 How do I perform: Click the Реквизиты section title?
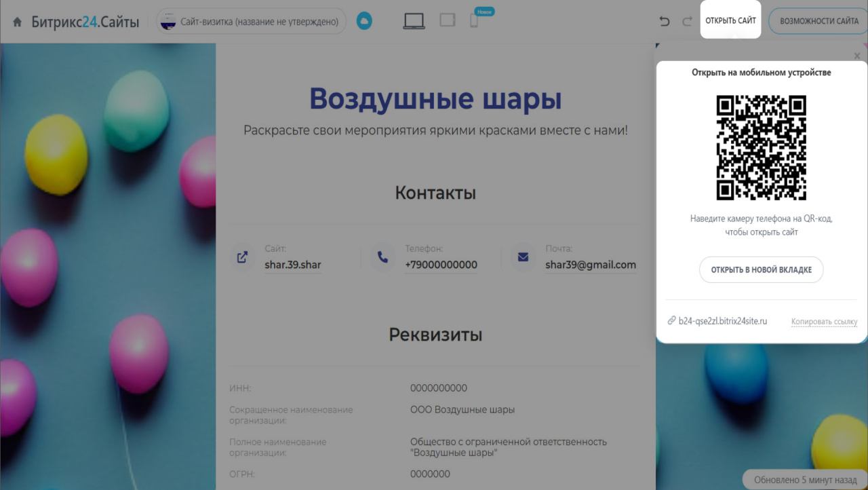pyautogui.click(x=435, y=335)
